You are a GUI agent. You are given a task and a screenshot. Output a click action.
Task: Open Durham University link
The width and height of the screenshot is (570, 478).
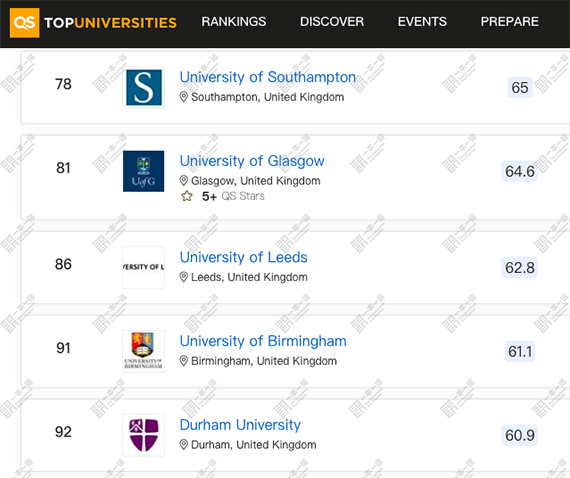tap(240, 425)
